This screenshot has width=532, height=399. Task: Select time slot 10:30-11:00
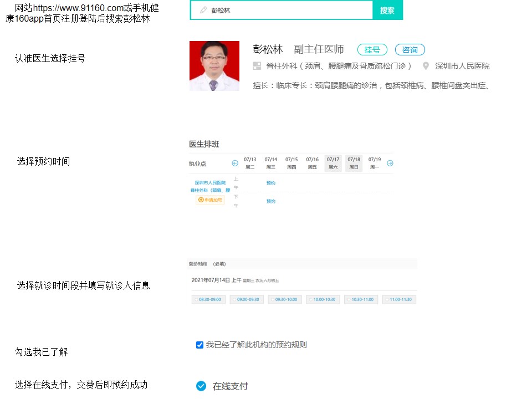361,300
